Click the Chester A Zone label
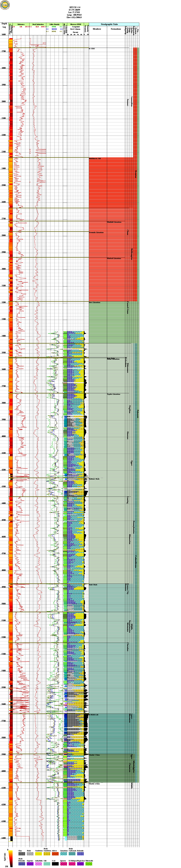 point(94,784)
